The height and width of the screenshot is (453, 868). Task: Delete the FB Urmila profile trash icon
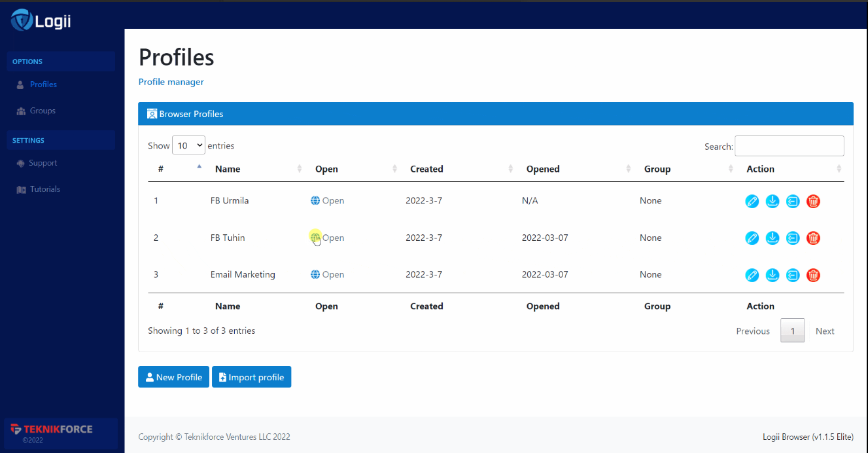pos(813,201)
